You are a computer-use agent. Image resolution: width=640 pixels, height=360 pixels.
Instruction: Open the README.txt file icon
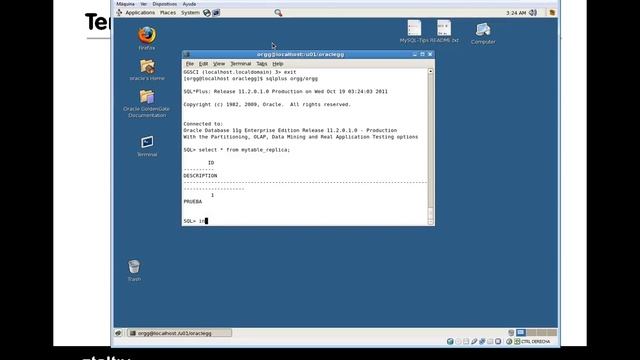(x=444, y=28)
